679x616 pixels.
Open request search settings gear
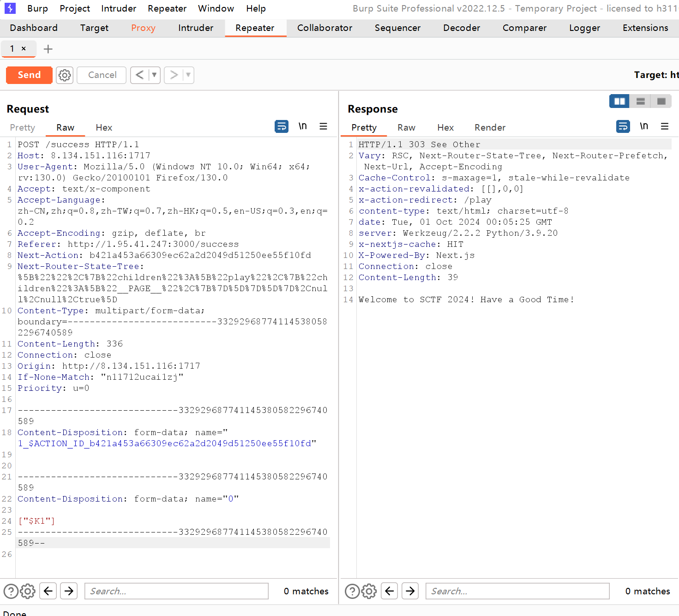[x=28, y=591]
